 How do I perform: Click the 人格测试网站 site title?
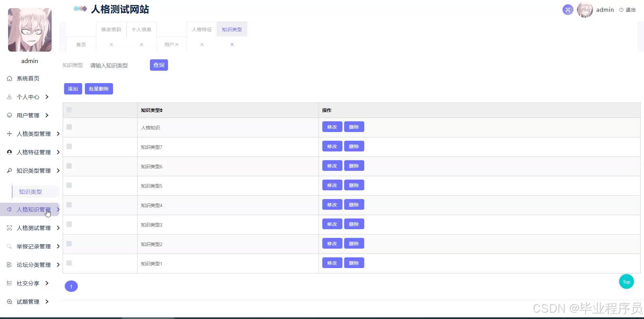tap(120, 9)
